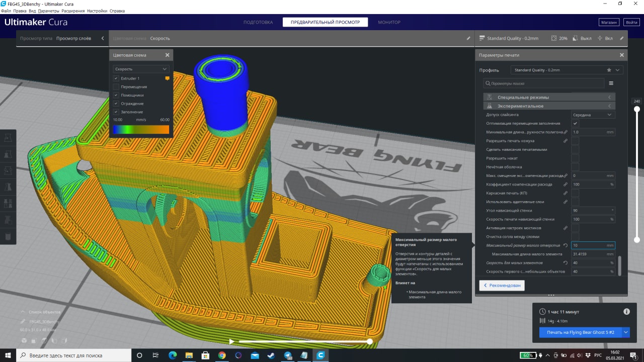Click the profile star favorite icon
Image resolution: width=644 pixels, height=362 pixels.
609,70
